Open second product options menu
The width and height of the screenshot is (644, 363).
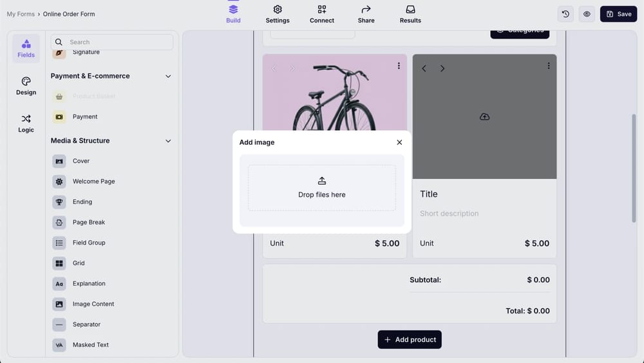tap(548, 66)
